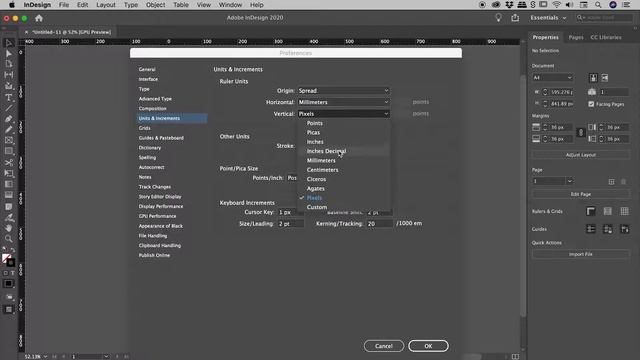Image resolution: width=640 pixels, height=360 pixels.
Task: Click the Import File button
Action: click(x=580, y=254)
